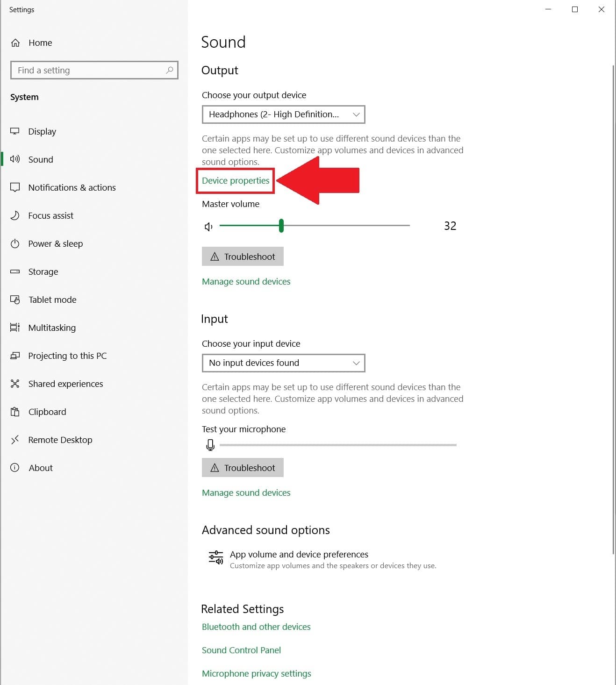Click the Focus assist moon icon

pyautogui.click(x=15, y=215)
